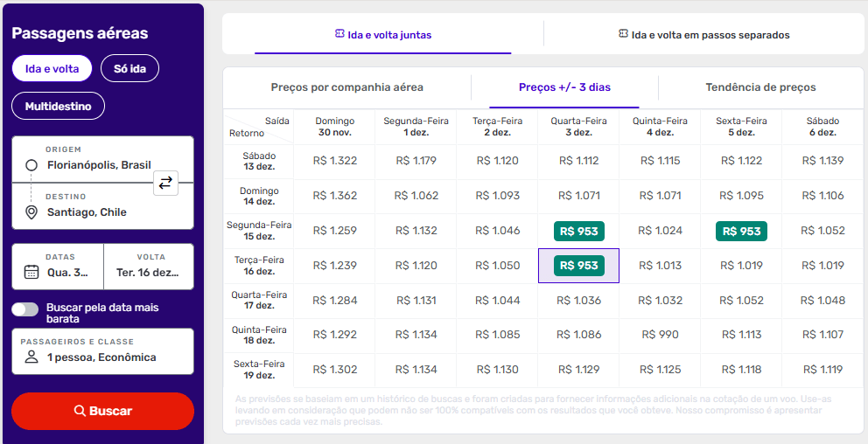Image resolution: width=868 pixels, height=444 pixels.
Task: Click the calendar icon in dates field
Action: (31, 272)
